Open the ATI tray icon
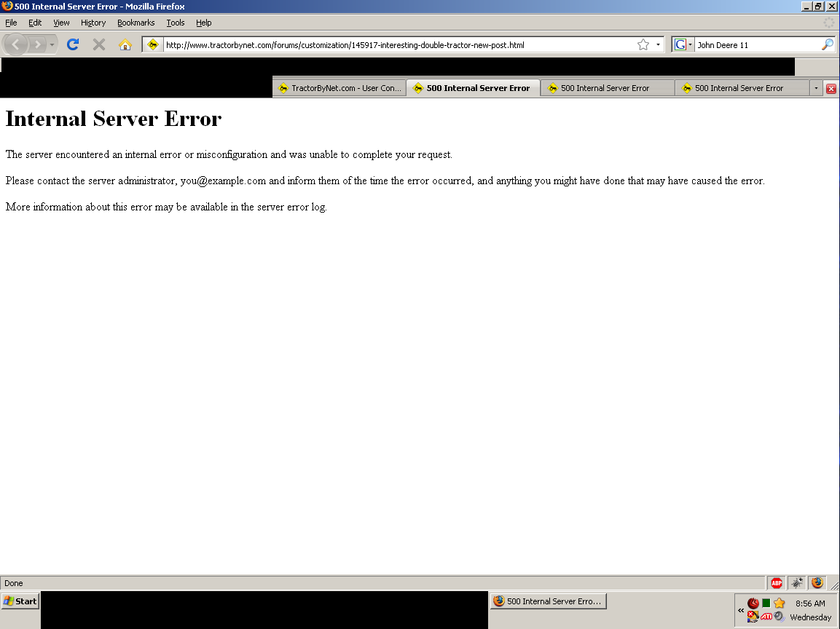Screen dimensions: 840x629 (x=766, y=617)
